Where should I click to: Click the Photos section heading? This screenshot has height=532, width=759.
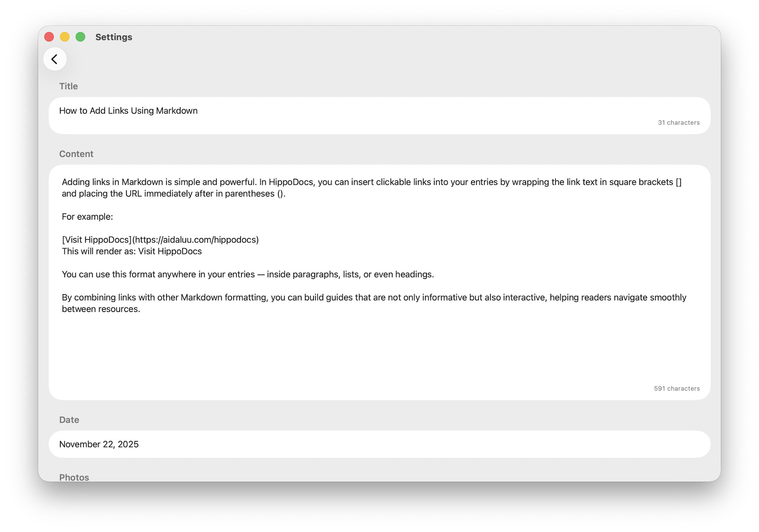pos(74,477)
